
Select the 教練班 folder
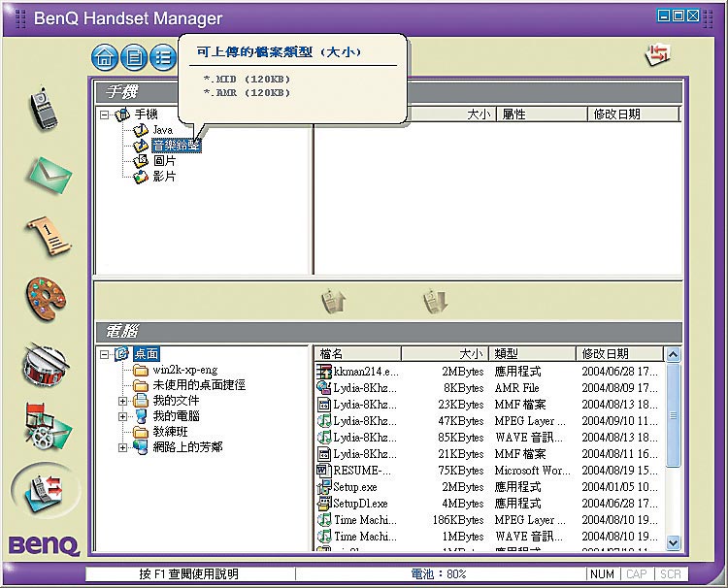[x=171, y=432]
